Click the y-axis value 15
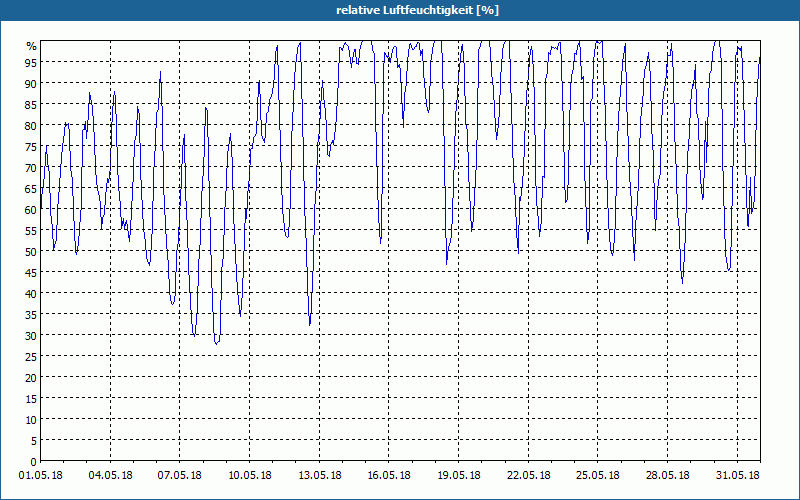 (x=31, y=398)
